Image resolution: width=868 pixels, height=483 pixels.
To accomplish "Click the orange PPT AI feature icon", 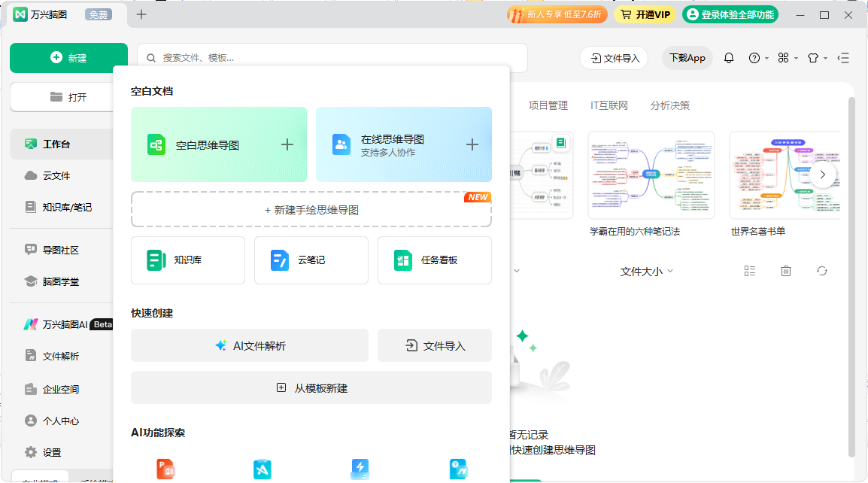I will coord(165,469).
